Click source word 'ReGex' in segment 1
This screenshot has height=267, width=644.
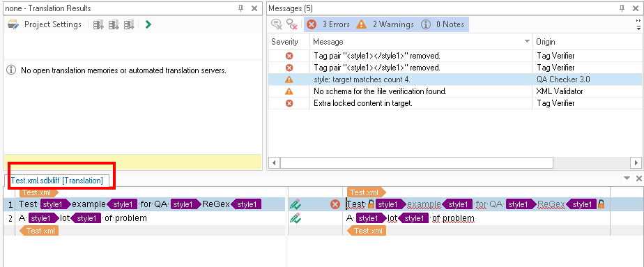coord(216,204)
